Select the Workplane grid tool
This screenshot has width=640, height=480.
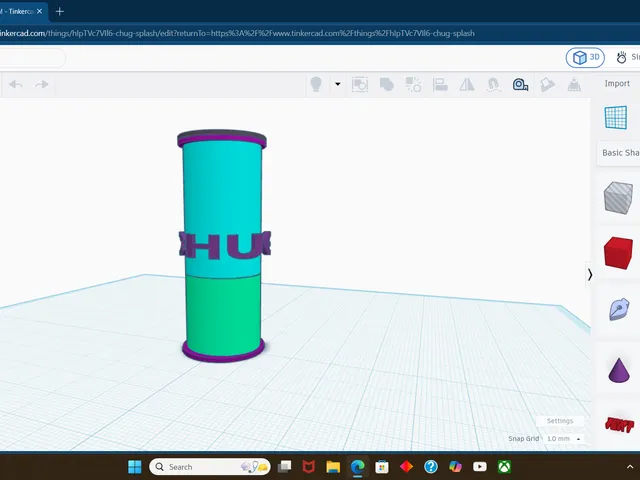coord(616,118)
